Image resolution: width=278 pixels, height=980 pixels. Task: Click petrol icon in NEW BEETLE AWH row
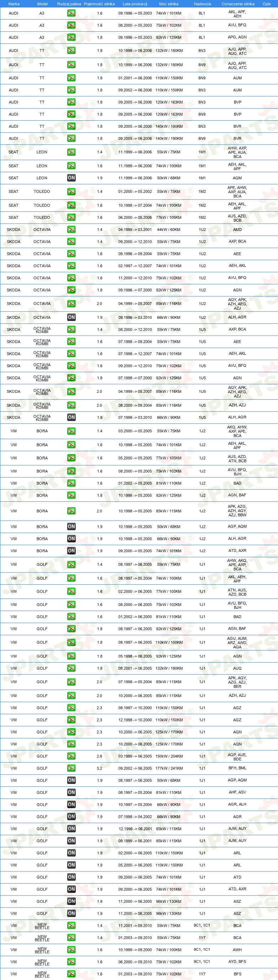pos(71,950)
